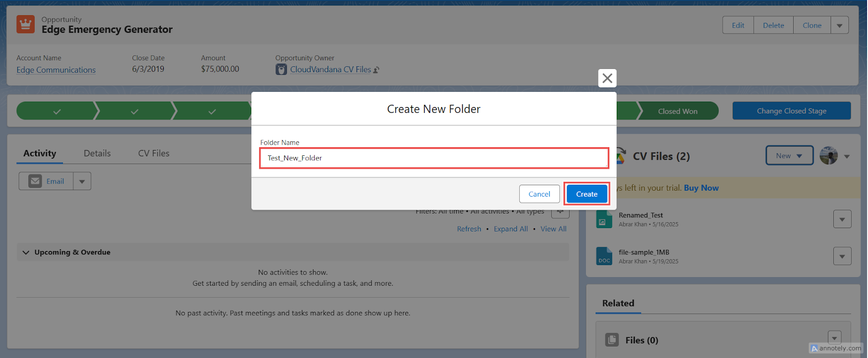The height and width of the screenshot is (358, 868).
Task: Click the Opportunity crown icon
Action: [25, 24]
